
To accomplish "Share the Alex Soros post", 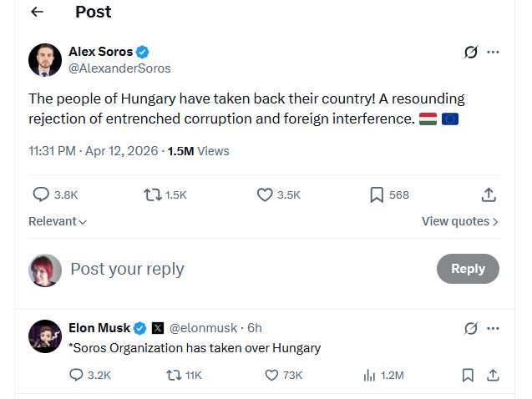I will 489,194.
